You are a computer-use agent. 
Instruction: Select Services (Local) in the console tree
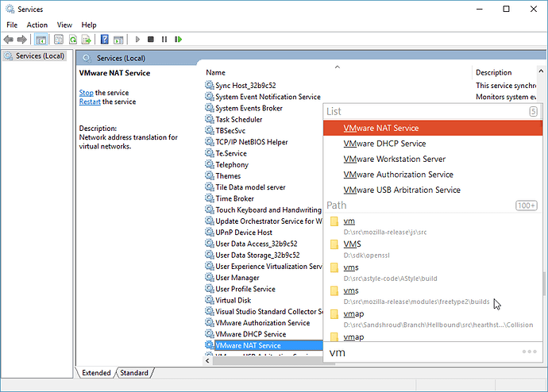[x=34, y=56]
